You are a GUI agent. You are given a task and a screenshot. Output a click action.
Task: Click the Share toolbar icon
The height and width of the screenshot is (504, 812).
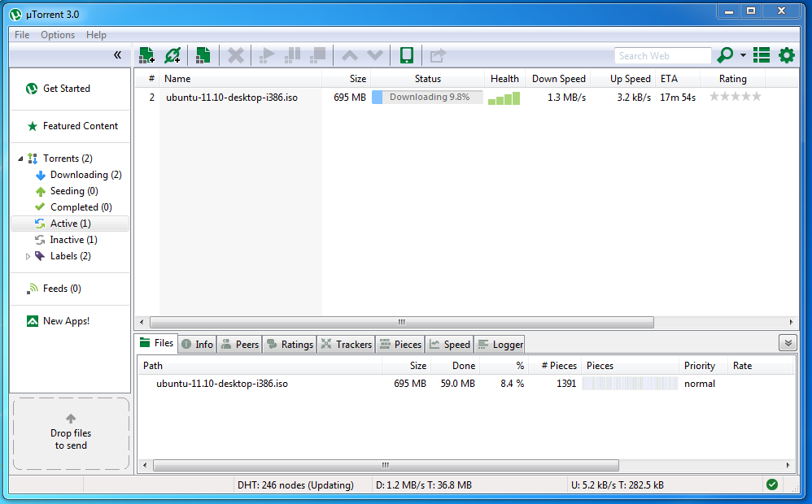[x=438, y=54]
